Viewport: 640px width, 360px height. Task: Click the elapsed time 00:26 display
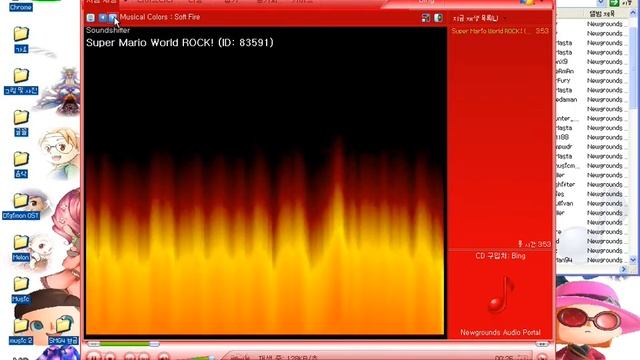point(504,358)
